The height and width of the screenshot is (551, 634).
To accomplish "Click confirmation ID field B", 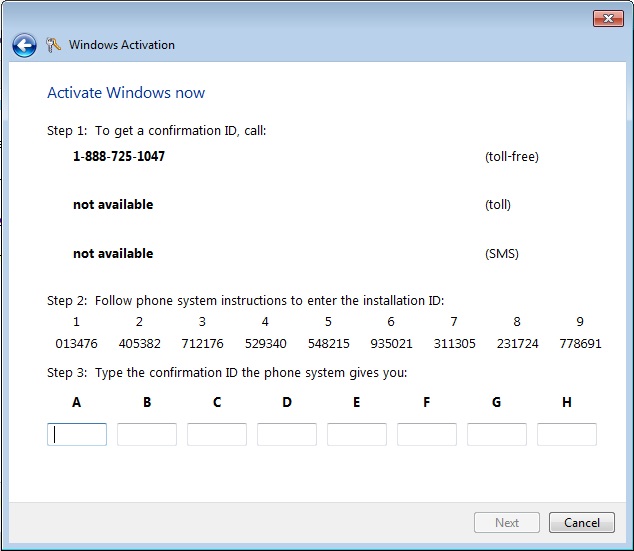I will [147, 435].
